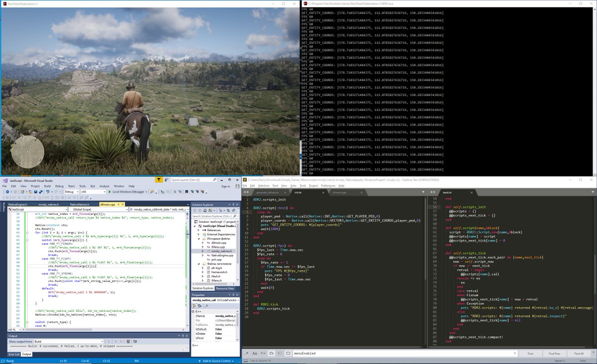Close the dllmain.cpp tab in Visual Studio
This screenshot has height=364, width=597.
pyautogui.click(x=122, y=204)
